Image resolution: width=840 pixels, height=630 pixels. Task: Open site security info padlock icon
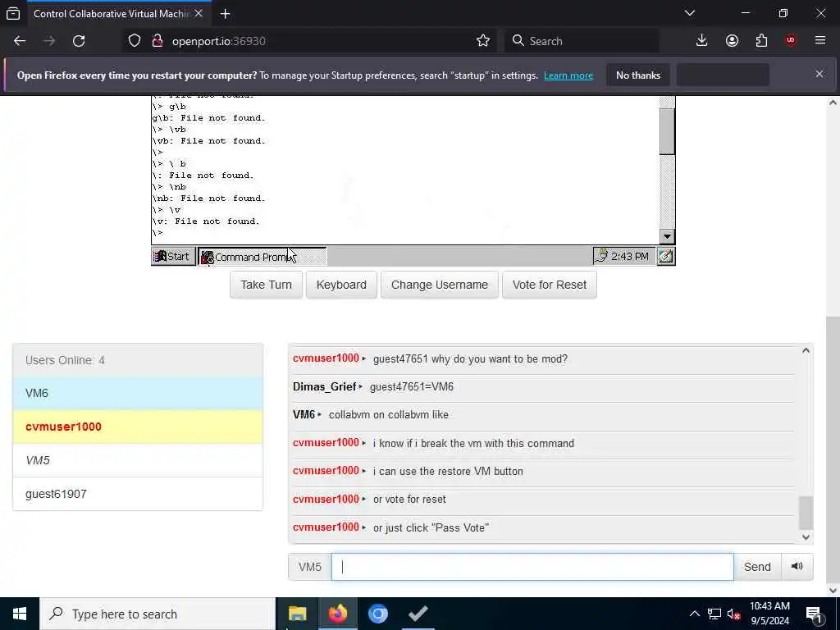pyautogui.click(x=157, y=41)
